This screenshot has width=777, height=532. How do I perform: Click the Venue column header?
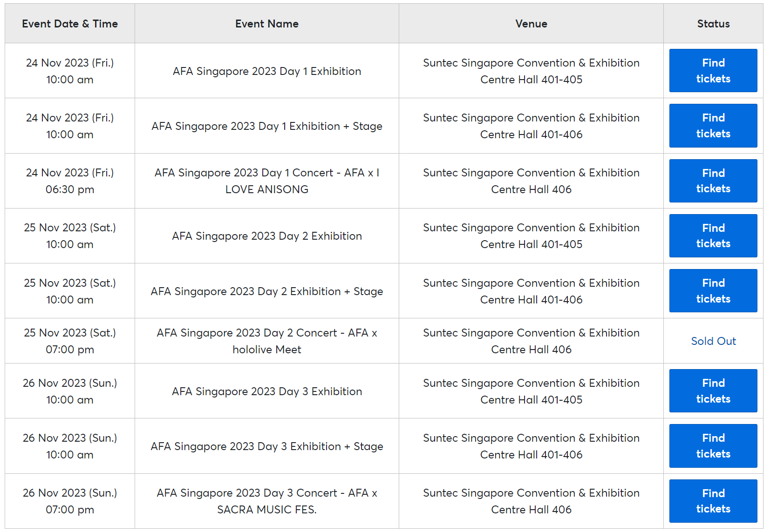click(x=531, y=24)
